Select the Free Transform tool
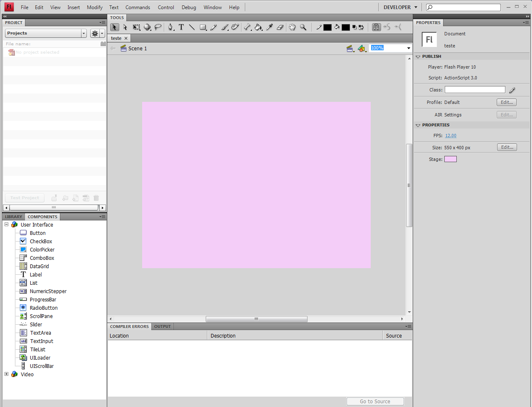The width and height of the screenshot is (532, 407). point(136,27)
